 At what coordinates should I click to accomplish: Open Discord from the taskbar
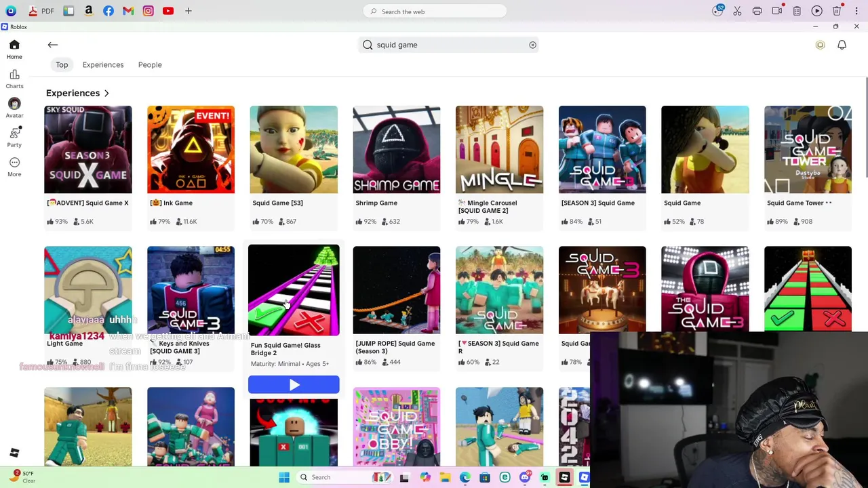(x=524, y=477)
